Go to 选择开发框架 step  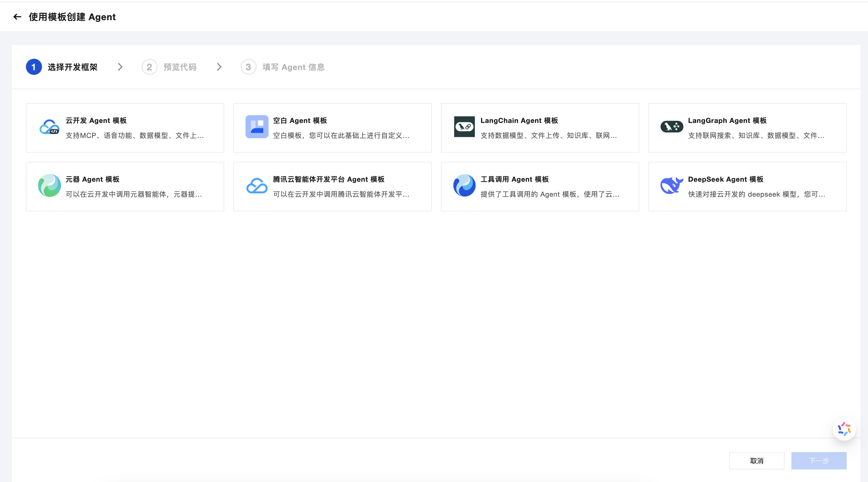pyautogui.click(x=73, y=67)
